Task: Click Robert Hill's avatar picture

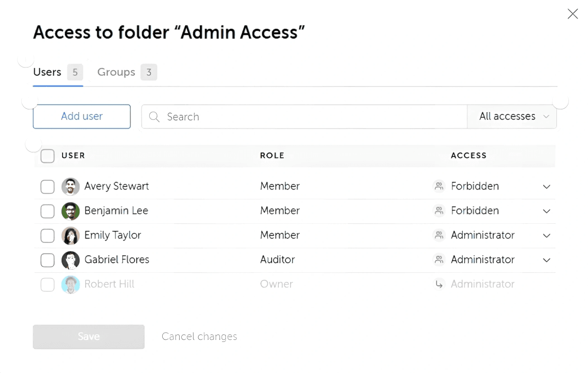Action: [70, 284]
